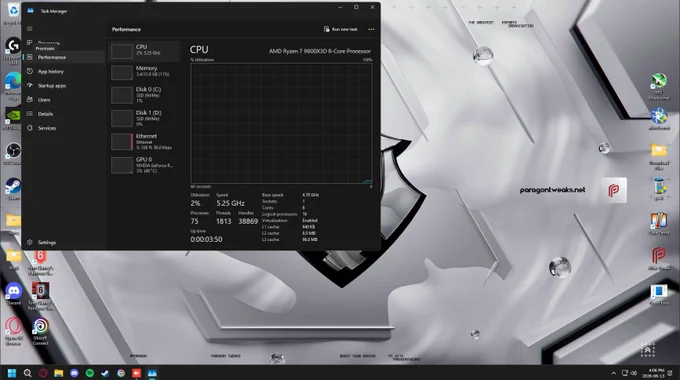Show hidden system tray icons chevron

pyautogui.click(x=613, y=373)
